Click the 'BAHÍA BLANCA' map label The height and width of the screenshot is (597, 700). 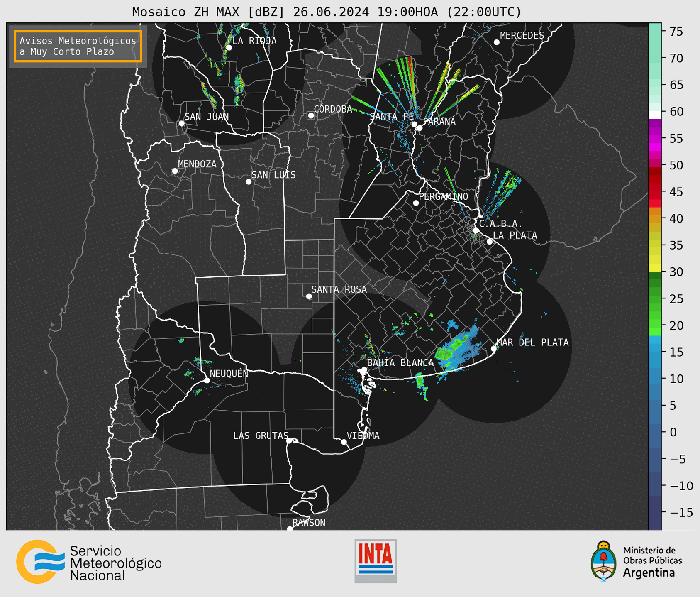[x=400, y=362]
